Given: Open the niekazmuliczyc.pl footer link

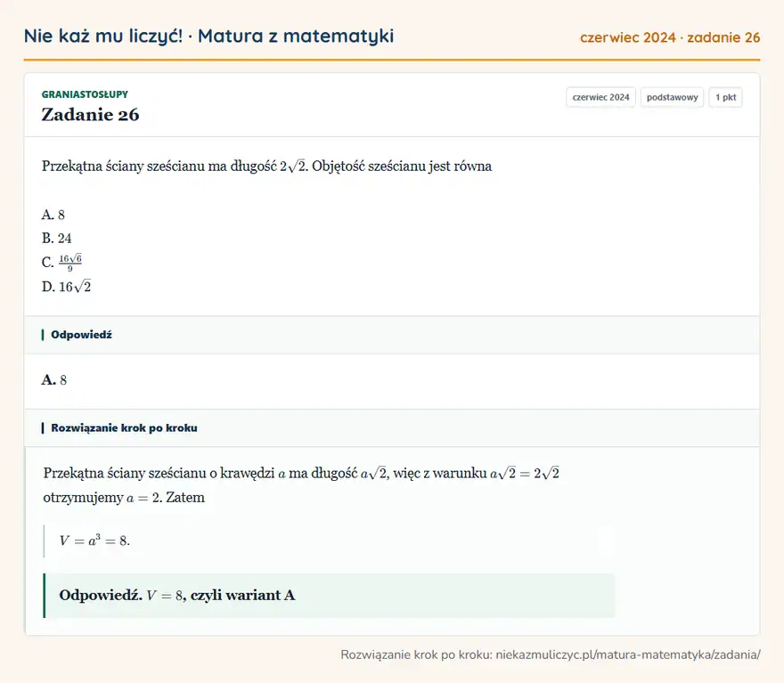Looking at the screenshot, I should click(628, 655).
